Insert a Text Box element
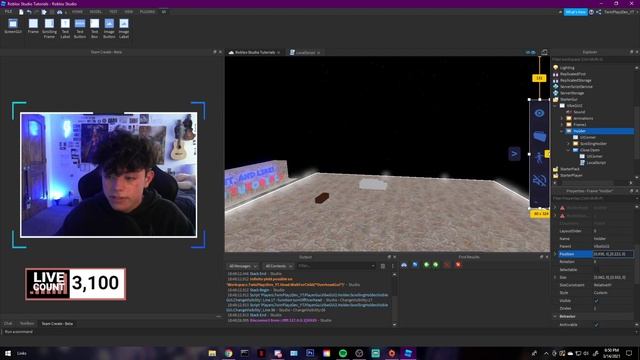This screenshot has height=360, width=640. coord(94,29)
